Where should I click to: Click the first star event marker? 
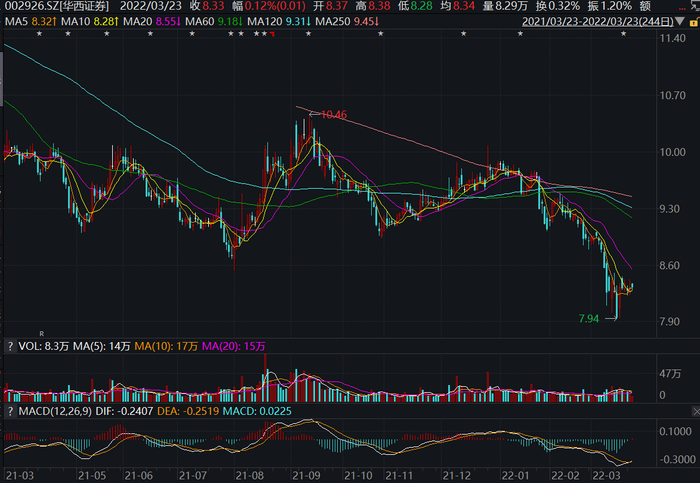point(39,34)
